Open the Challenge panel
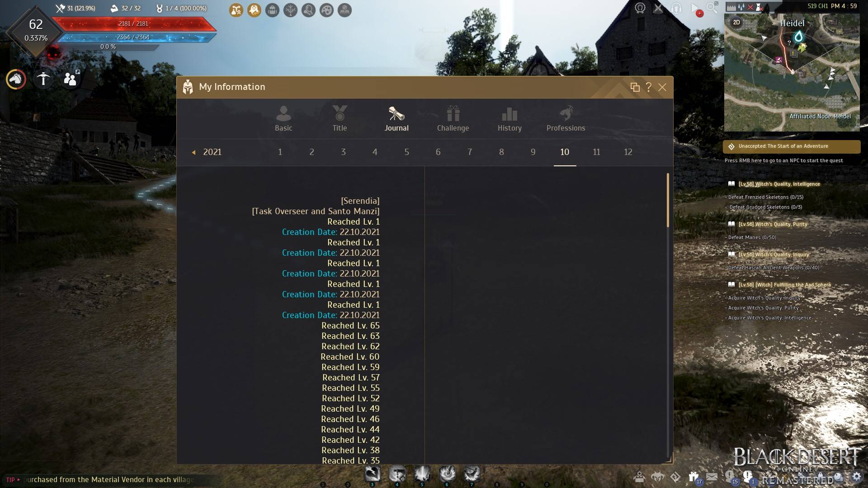The height and width of the screenshot is (488, 868). pyautogui.click(x=453, y=118)
